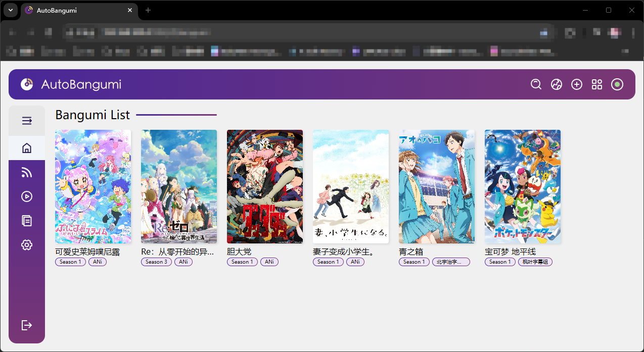Open the Player page from the sidebar
This screenshot has height=352, width=644.
(x=27, y=196)
